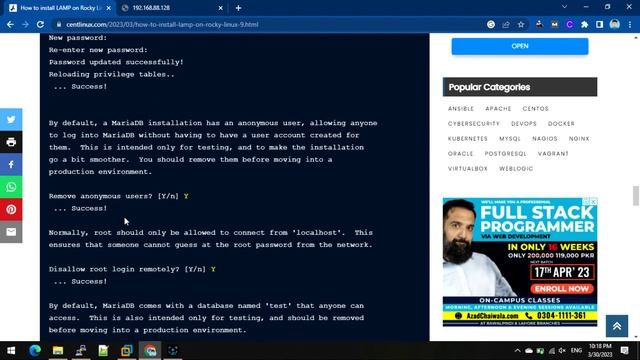Launch Microsoft Edge from taskbar
The width and height of the screenshot is (640, 360).
coord(35,351)
